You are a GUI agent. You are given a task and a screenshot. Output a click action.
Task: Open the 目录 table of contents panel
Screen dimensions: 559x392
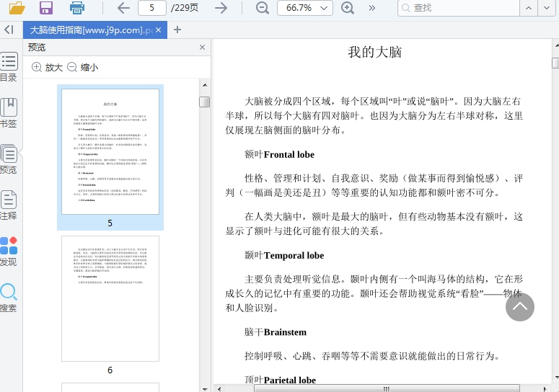[x=9, y=67]
